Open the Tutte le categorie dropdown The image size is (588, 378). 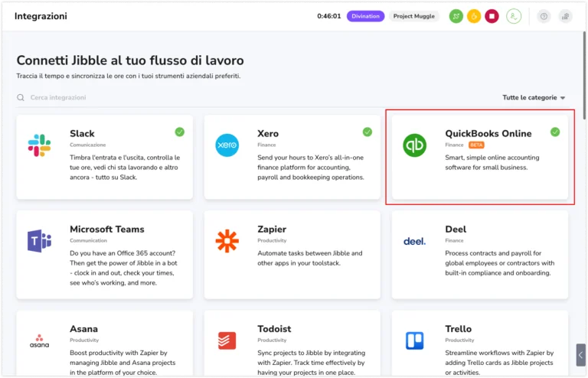tap(534, 98)
